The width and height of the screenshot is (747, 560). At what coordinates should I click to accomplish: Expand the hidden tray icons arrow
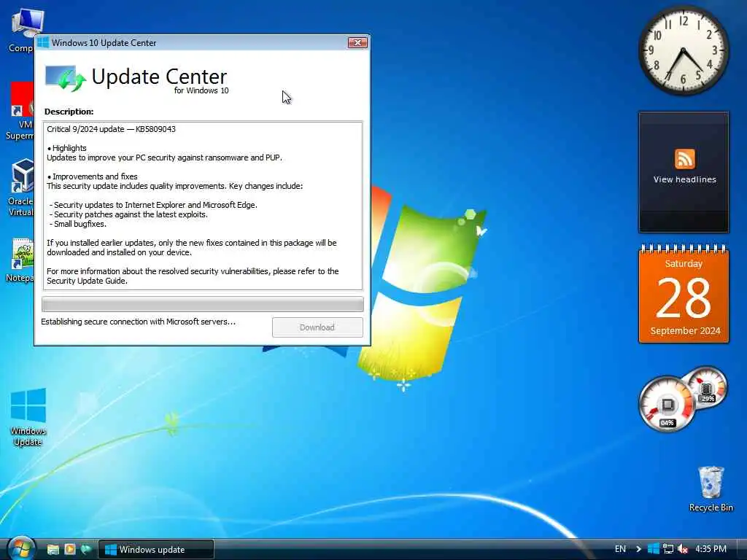click(x=638, y=549)
